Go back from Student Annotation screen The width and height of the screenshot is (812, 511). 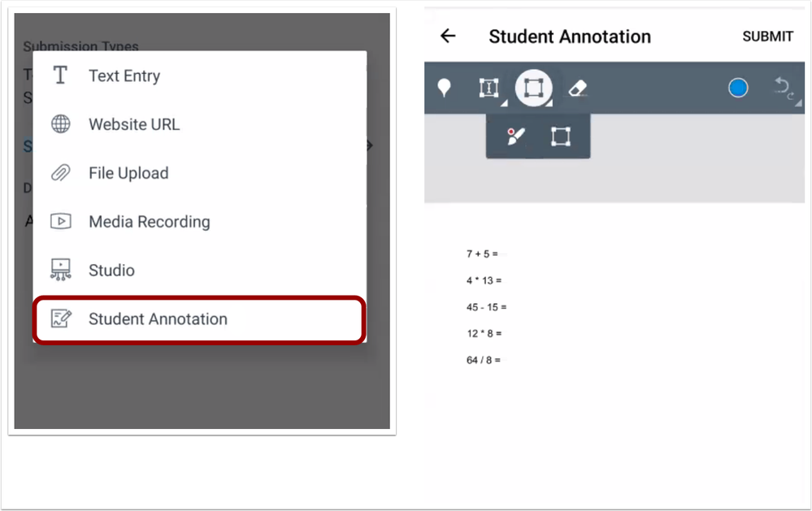(x=448, y=36)
